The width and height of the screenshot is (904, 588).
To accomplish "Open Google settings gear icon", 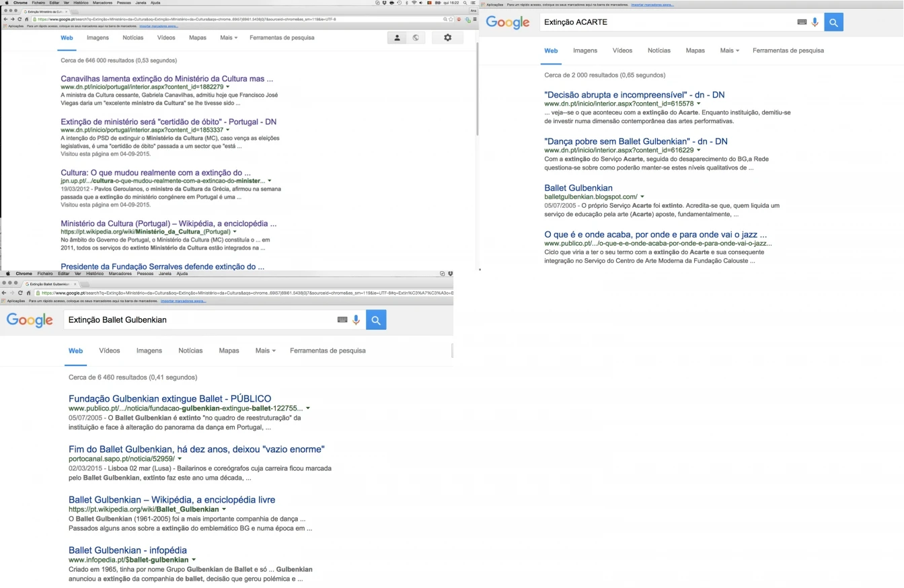I will tap(447, 38).
